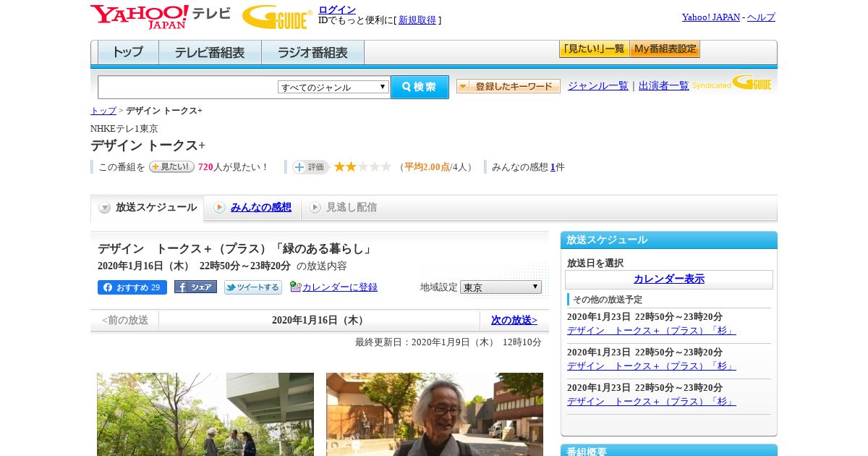Open the ヘルプ link

coord(761,17)
